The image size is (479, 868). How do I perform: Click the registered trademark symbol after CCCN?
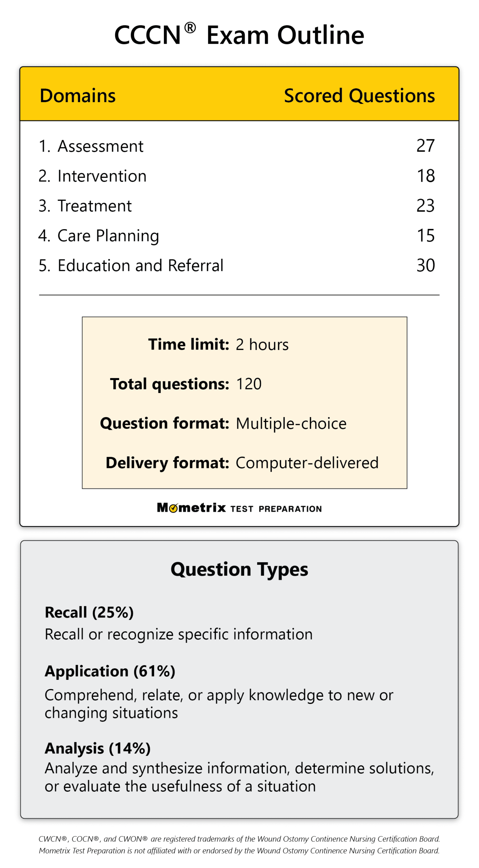(190, 28)
